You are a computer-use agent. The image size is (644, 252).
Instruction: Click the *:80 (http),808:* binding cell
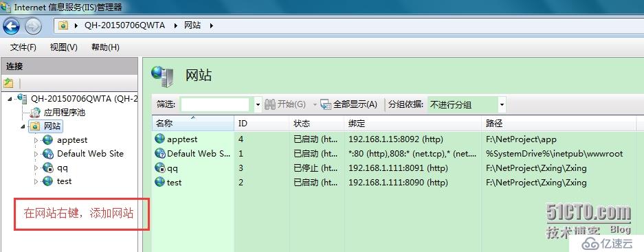[x=412, y=154]
